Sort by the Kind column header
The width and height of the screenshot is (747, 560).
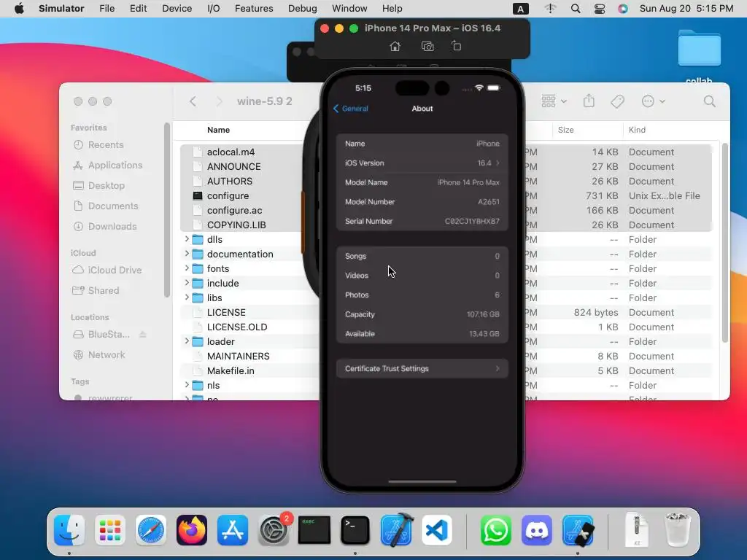(x=637, y=130)
